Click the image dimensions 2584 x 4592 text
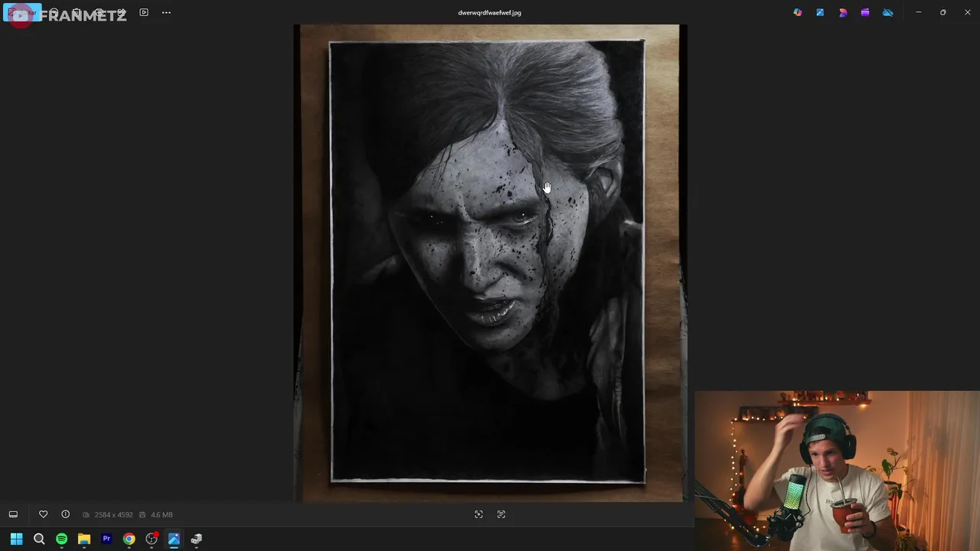The width and height of the screenshot is (980, 551). [x=113, y=515]
